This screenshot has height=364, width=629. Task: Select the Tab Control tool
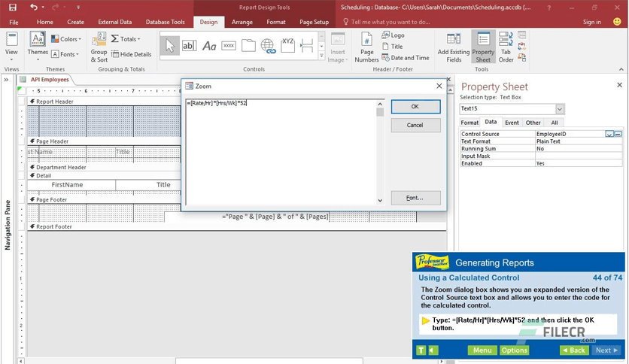(248, 46)
